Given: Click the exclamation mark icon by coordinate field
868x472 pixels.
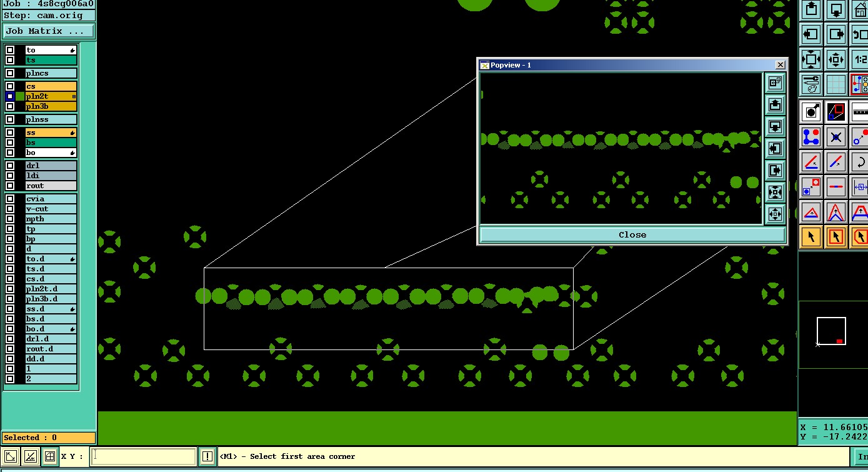Looking at the screenshot, I should (x=207, y=456).
